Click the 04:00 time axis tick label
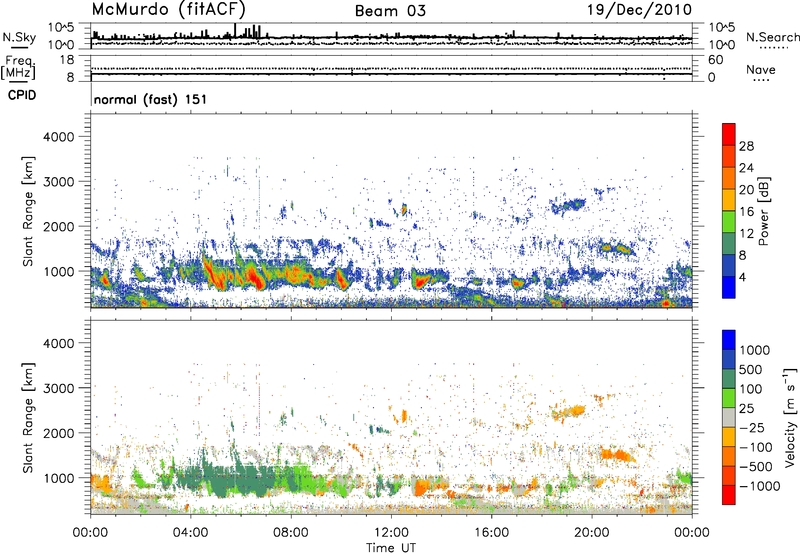The width and height of the screenshot is (800, 554). pyautogui.click(x=190, y=533)
